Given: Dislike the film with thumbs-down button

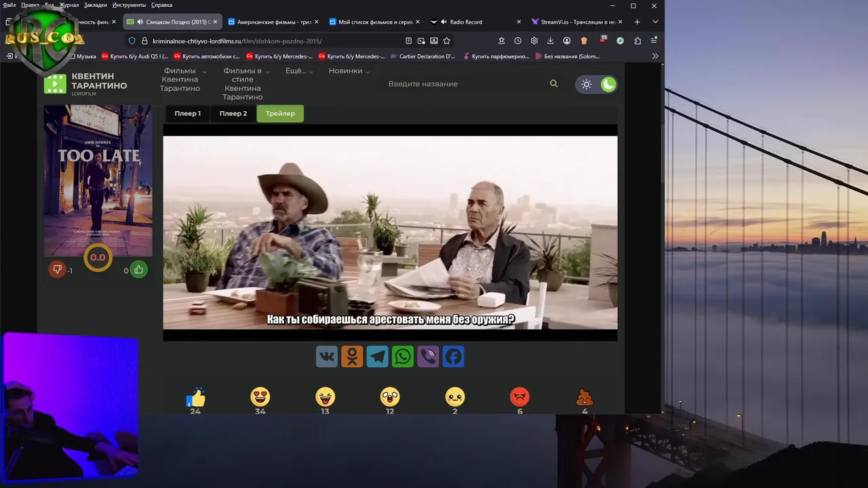Looking at the screenshot, I should pyautogui.click(x=58, y=270).
